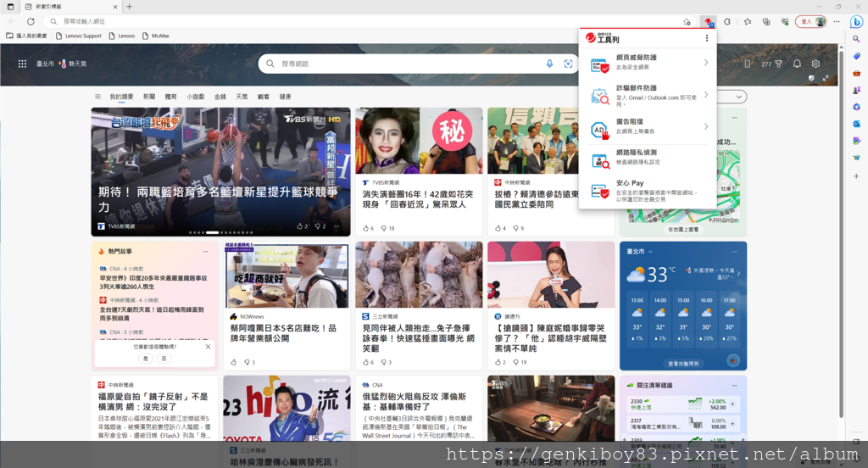Select the 我的摘要 tab
868x468 pixels.
coord(121,97)
